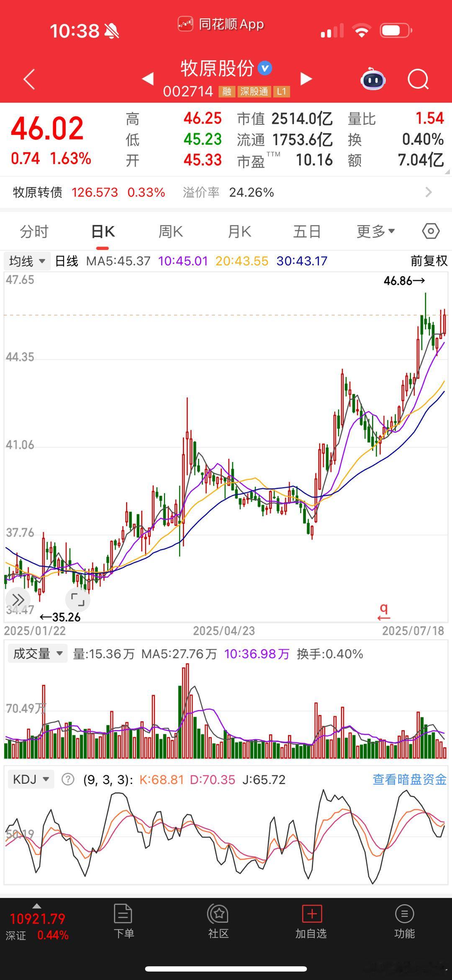
Task: Switch to the 五日 tab
Action: 307,231
